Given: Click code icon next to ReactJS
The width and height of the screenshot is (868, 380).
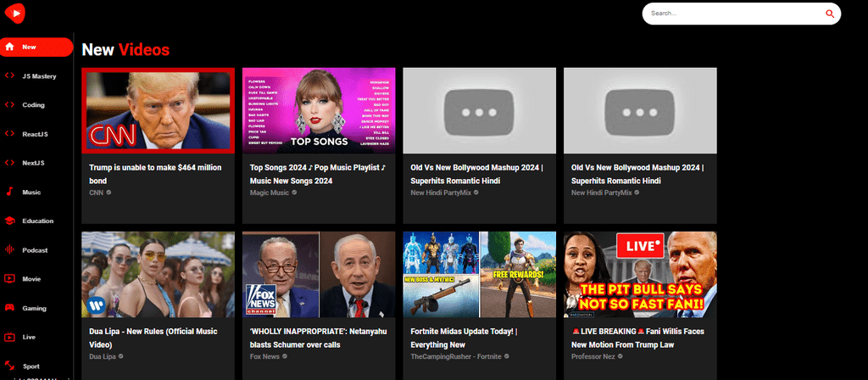Looking at the screenshot, I should (9, 134).
